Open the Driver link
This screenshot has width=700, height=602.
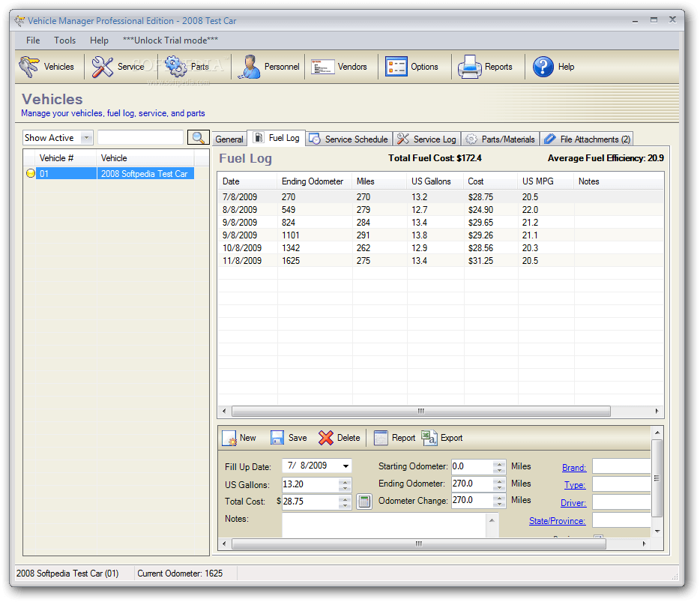(x=573, y=502)
